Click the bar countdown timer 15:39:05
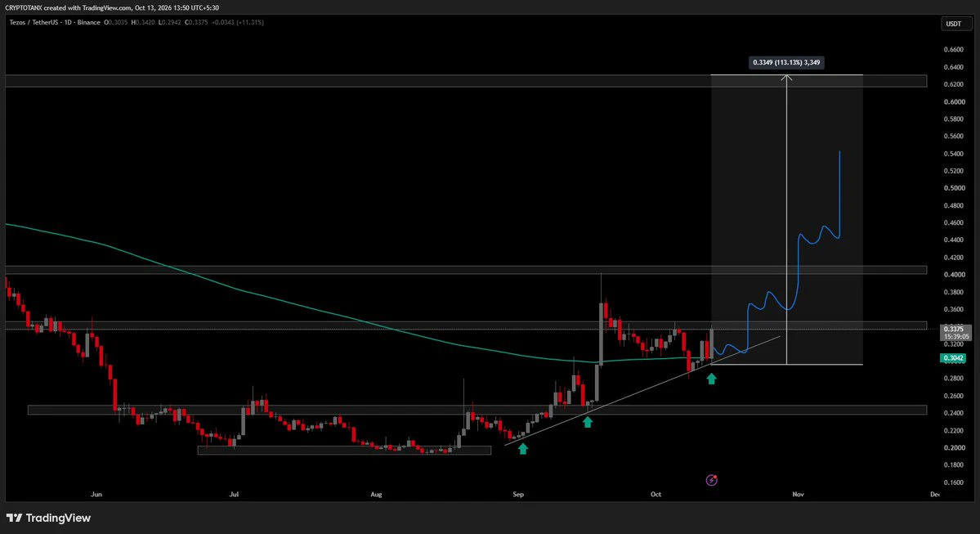The width and height of the screenshot is (980, 534). pos(956,336)
